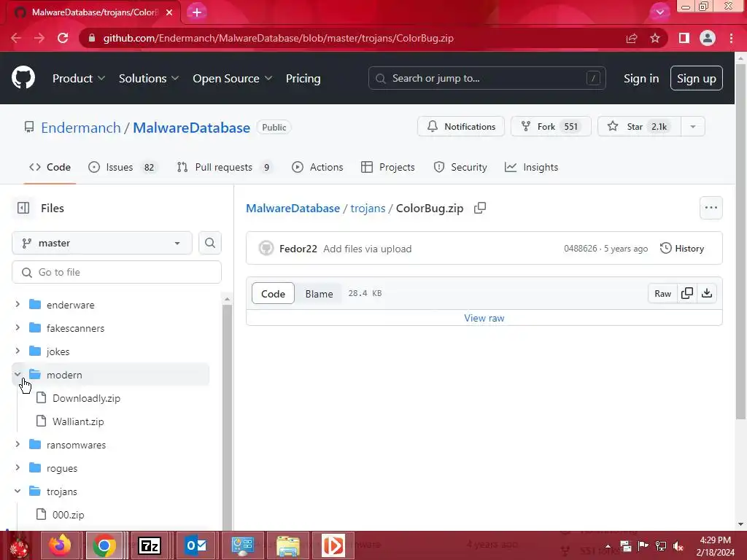Open the master branch dropdown
The image size is (747, 560).
(102, 243)
